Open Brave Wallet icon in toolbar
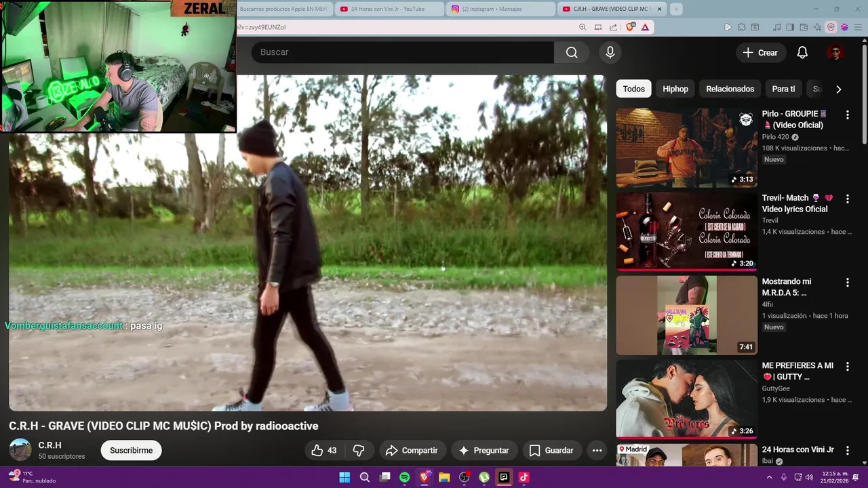Viewport: 868px width, 488px height. (804, 27)
